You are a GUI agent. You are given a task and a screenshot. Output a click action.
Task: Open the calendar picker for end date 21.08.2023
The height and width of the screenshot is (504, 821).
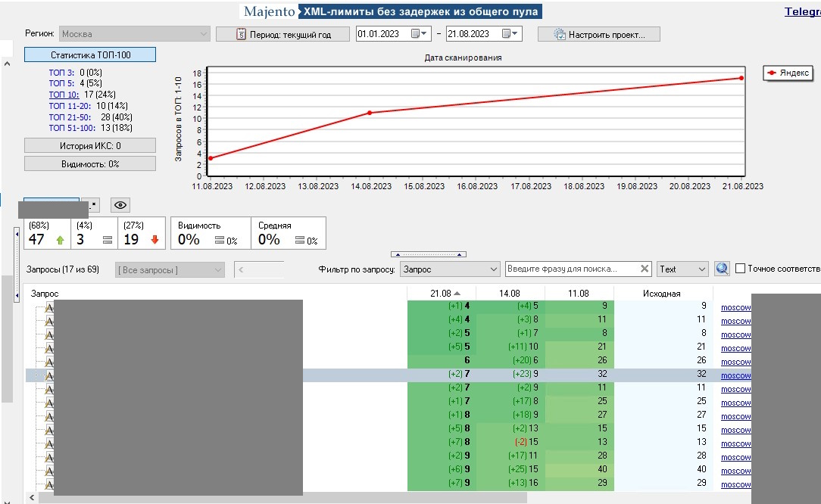point(504,34)
